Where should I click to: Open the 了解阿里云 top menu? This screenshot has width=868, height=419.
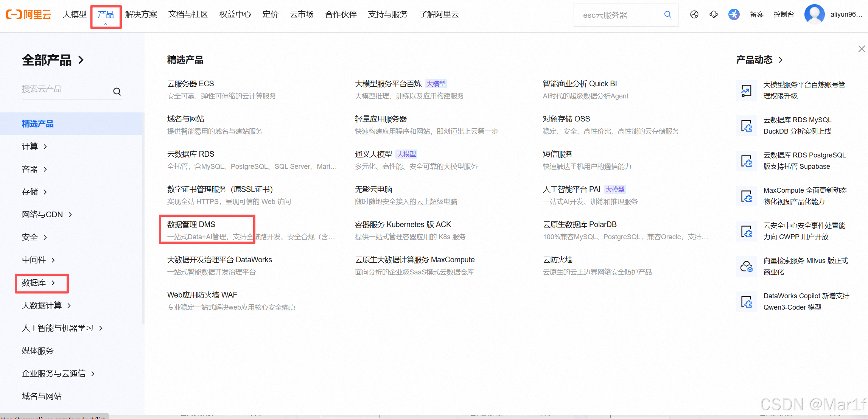(439, 14)
